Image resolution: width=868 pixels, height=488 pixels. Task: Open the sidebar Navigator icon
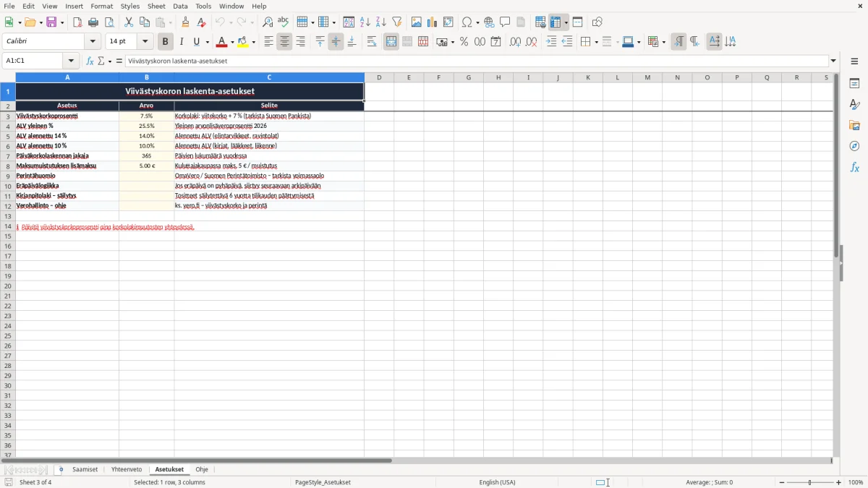[854, 146]
